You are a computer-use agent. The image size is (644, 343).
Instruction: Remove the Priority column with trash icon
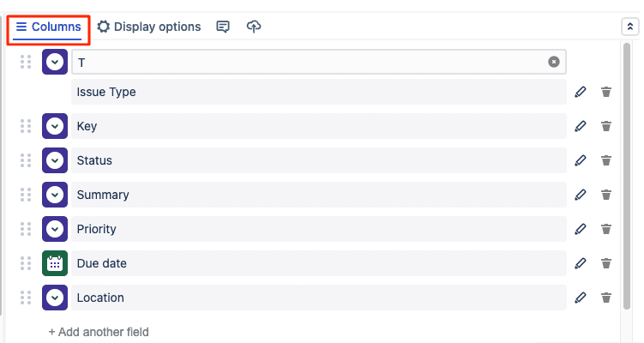tap(606, 229)
